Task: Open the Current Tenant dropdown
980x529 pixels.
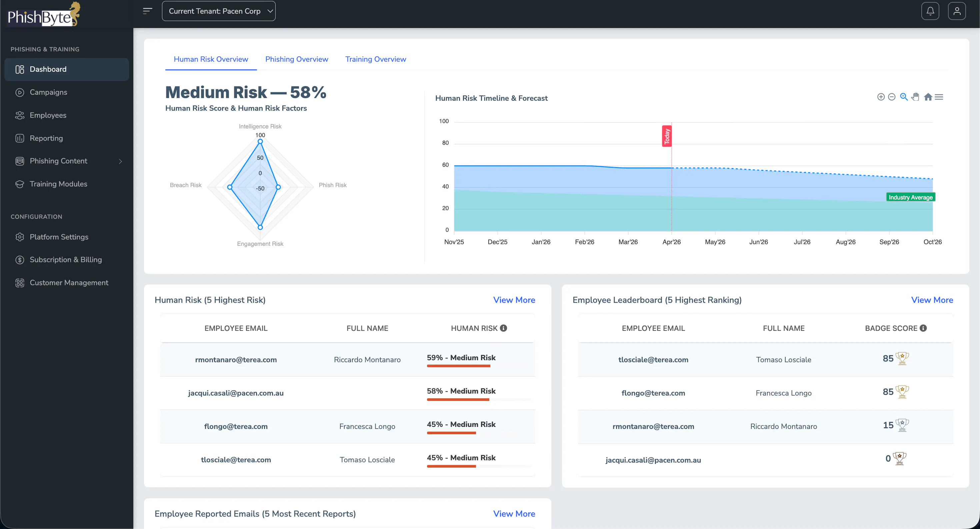Action: (219, 11)
